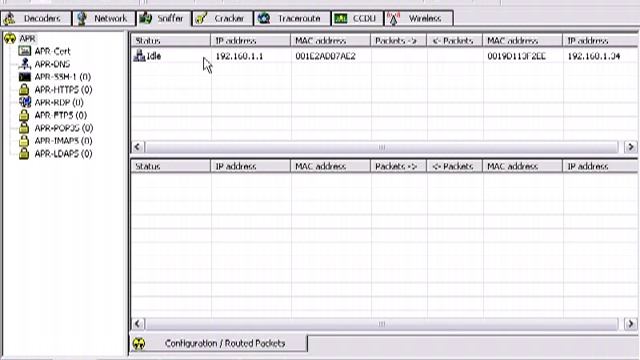The image size is (640, 360).
Task: Click the Cracker key icon
Action: pyautogui.click(x=201, y=18)
